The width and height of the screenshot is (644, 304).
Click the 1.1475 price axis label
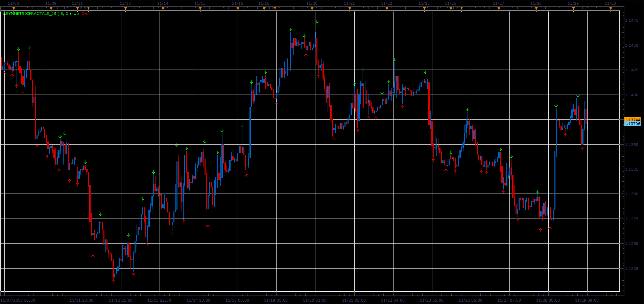pos(631,20)
